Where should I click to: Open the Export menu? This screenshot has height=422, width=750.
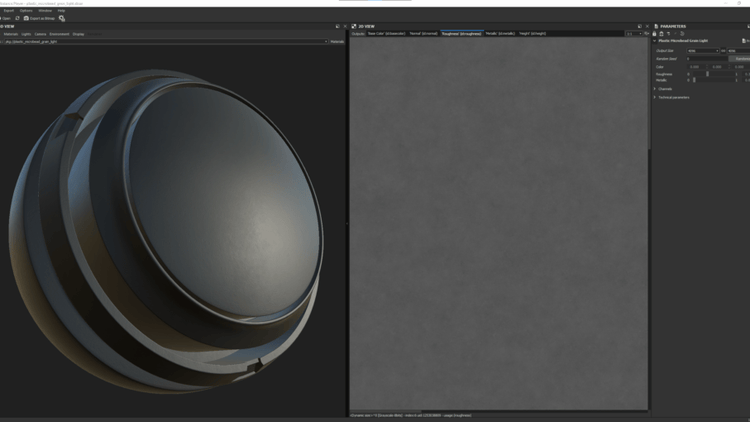[9, 10]
